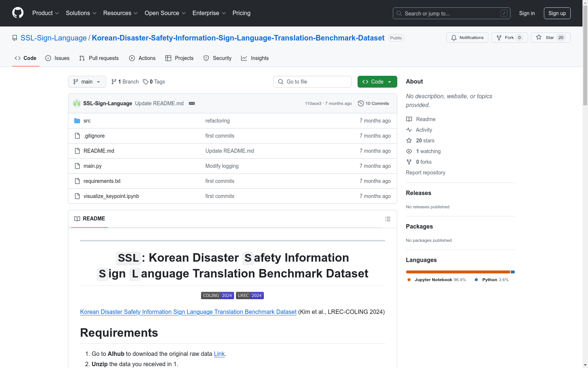This screenshot has width=588, height=368.
Task: Click the Fork button
Action: click(x=510, y=38)
